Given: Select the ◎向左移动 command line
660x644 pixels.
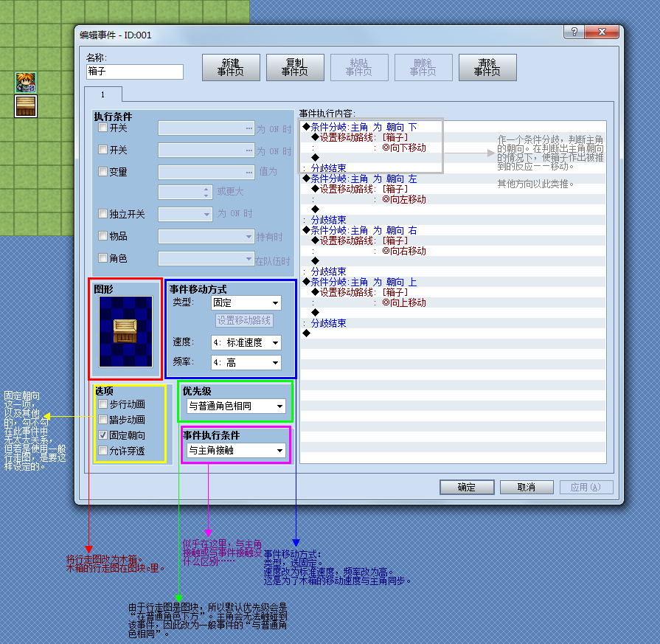Looking at the screenshot, I should click(x=453, y=199).
